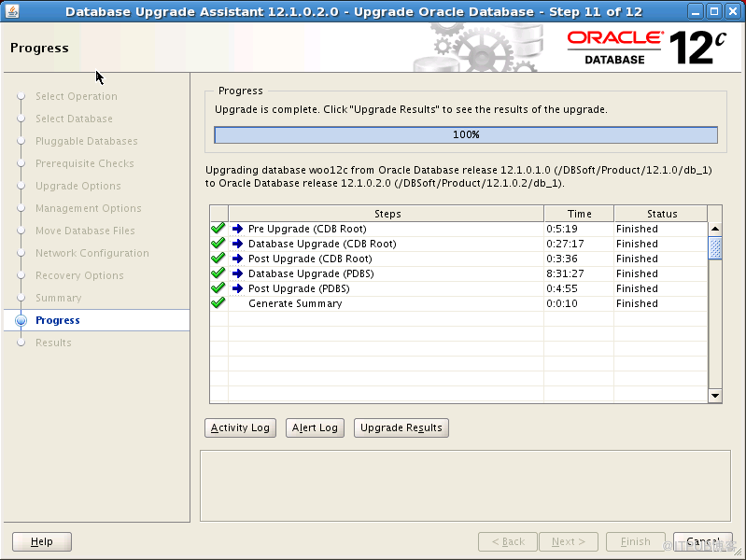Open the Help button
The image size is (746, 560).
(x=42, y=541)
